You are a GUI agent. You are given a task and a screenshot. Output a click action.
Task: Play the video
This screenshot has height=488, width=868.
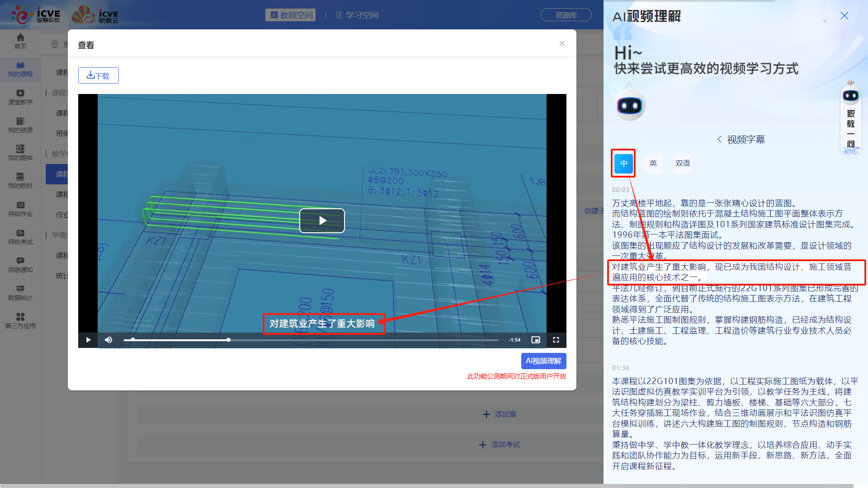coord(322,221)
